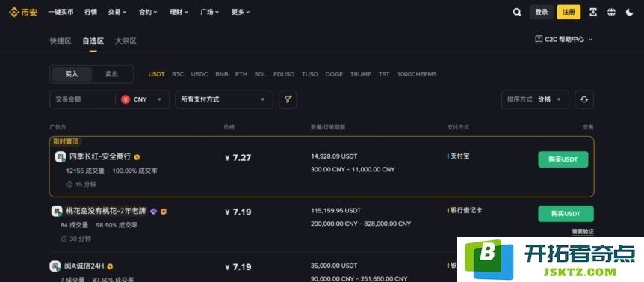Open the advanced filter funnel icon
644x282 pixels.
point(288,99)
